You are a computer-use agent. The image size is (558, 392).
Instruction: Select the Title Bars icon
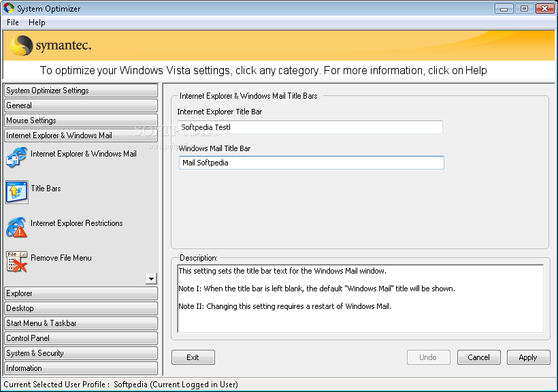tap(17, 192)
